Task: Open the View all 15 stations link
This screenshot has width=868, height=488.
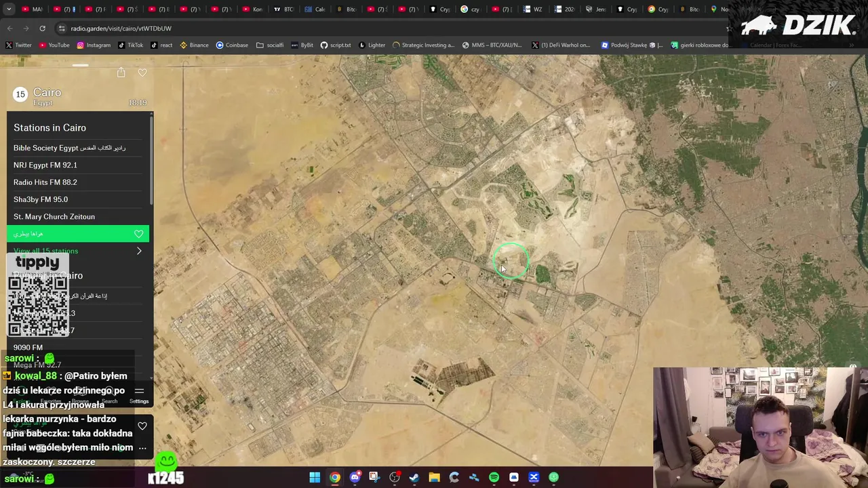Action: pos(45,251)
